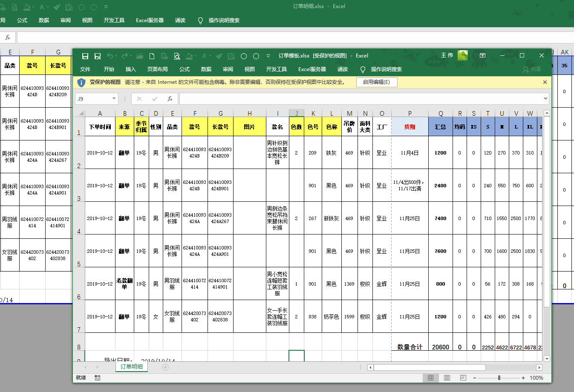Click the zoom in plus button
Image resolution: width=574 pixels, height=392 pixels.
coord(523,378)
